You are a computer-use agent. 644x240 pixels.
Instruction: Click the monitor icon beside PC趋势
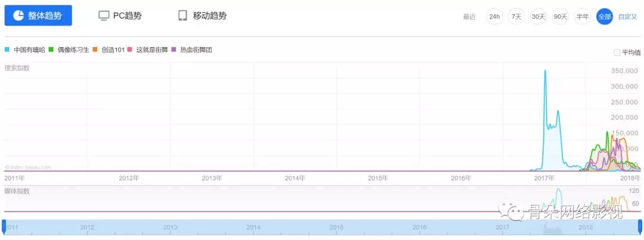(104, 16)
